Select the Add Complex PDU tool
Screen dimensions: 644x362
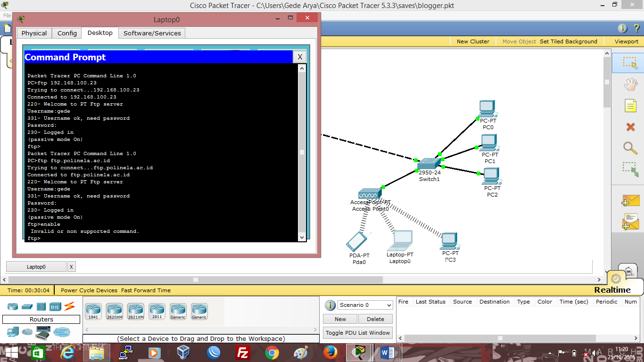[x=630, y=221]
